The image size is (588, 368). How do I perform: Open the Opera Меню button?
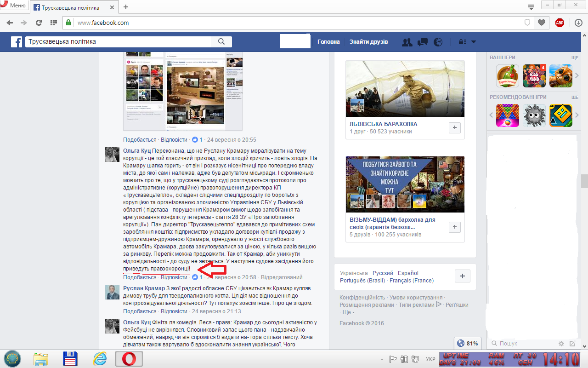point(13,6)
